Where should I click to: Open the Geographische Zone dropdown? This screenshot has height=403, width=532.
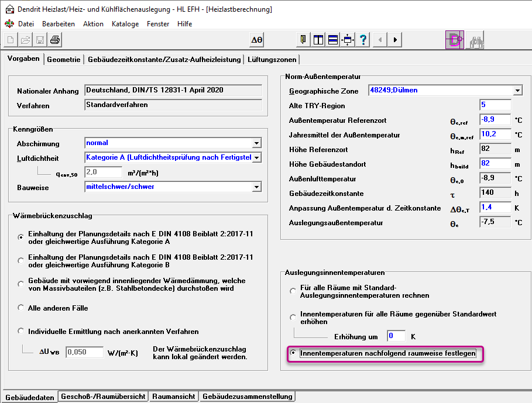pos(517,90)
